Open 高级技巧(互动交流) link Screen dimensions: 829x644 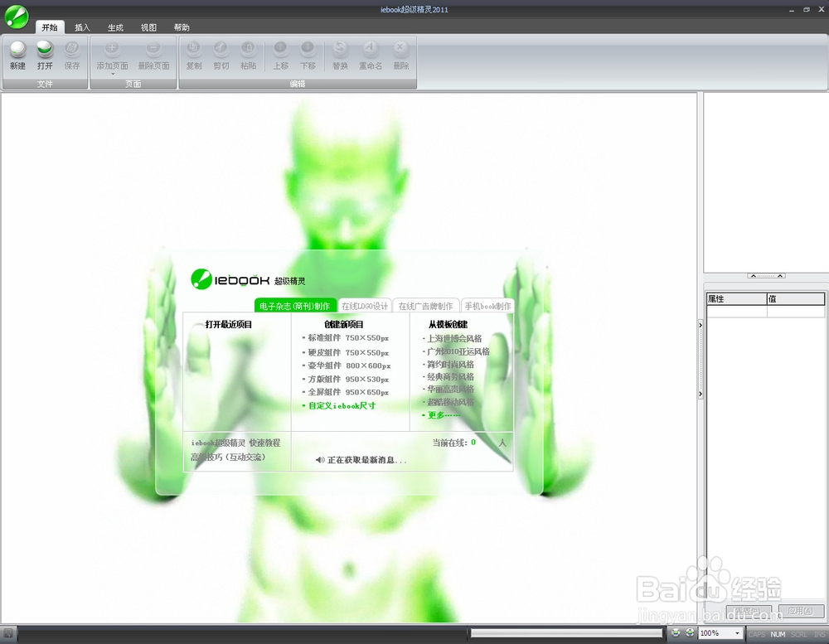[x=228, y=457]
